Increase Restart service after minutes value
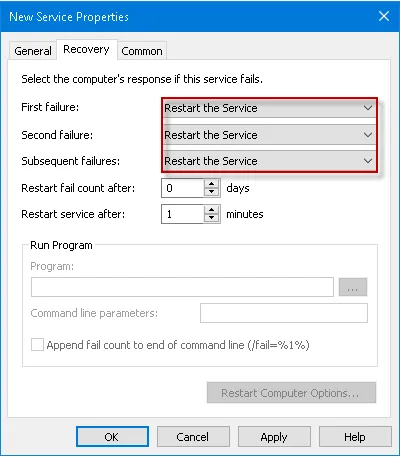Viewport: 400px width, 457px height. pos(211,210)
